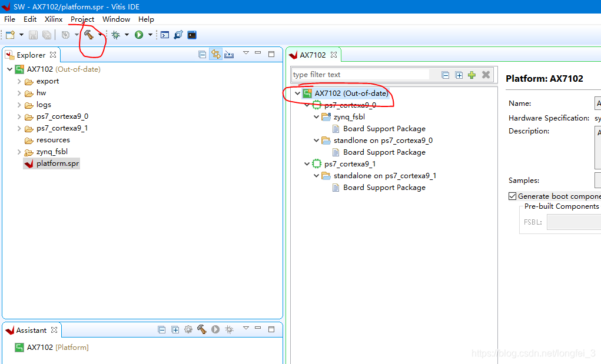Open the Debug dropdown arrow

(x=127, y=35)
